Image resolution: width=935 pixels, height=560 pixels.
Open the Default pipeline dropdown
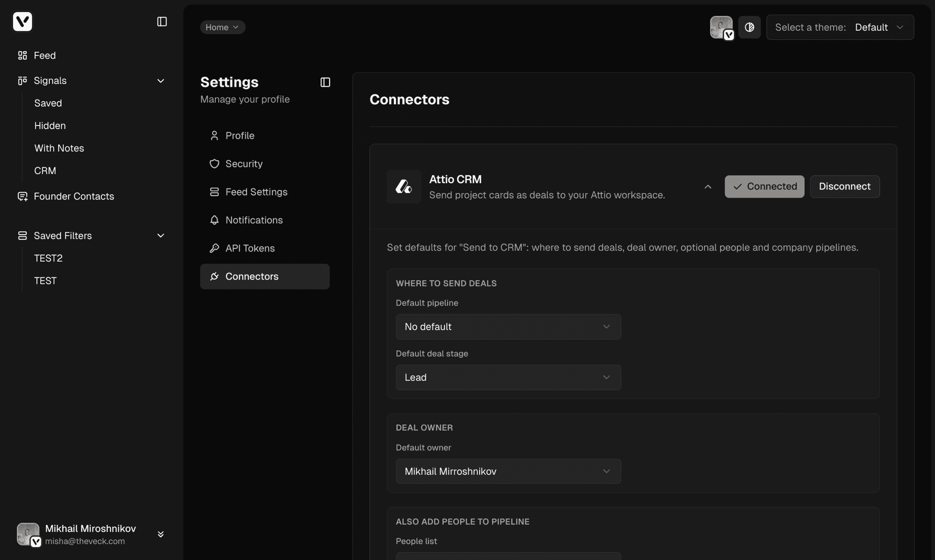pos(508,327)
